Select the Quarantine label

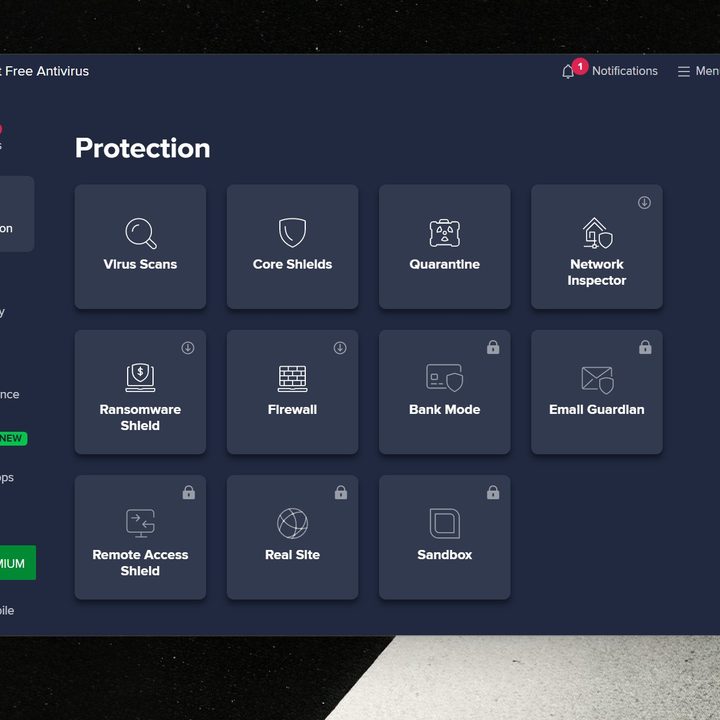tap(444, 264)
